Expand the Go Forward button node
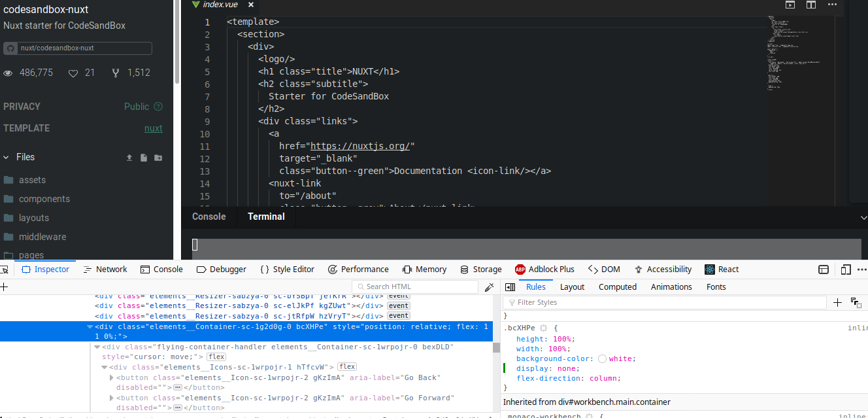The height and width of the screenshot is (418, 868). click(x=112, y=398)
